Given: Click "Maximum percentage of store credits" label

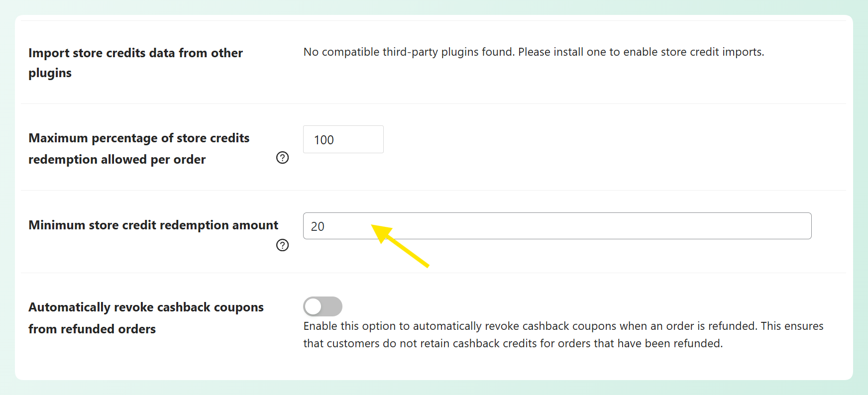Looking at the screenshot, I should click(139, 138).
